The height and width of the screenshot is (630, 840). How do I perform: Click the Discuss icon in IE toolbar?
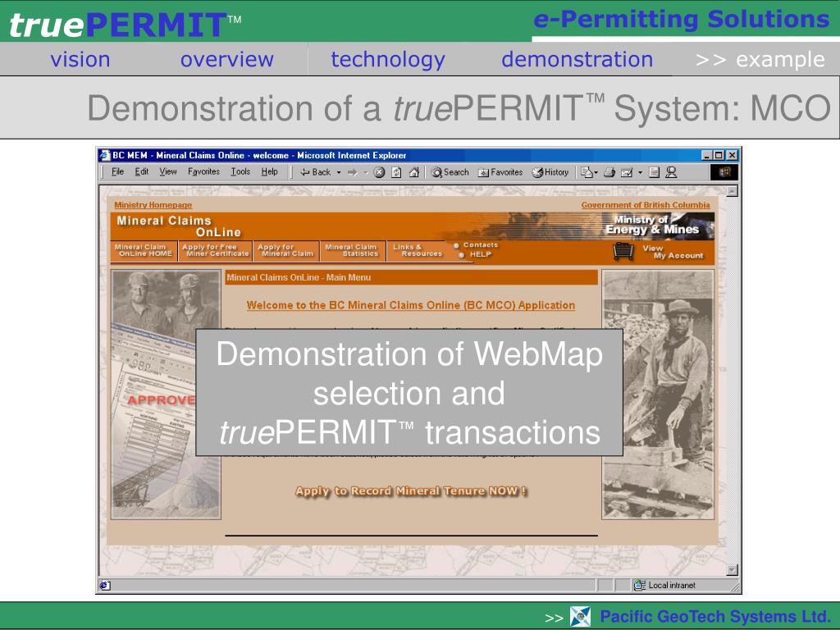[x=654, y=172]
